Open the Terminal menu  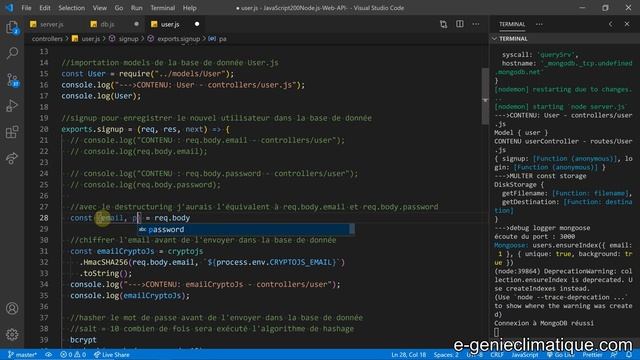[162, 8]
